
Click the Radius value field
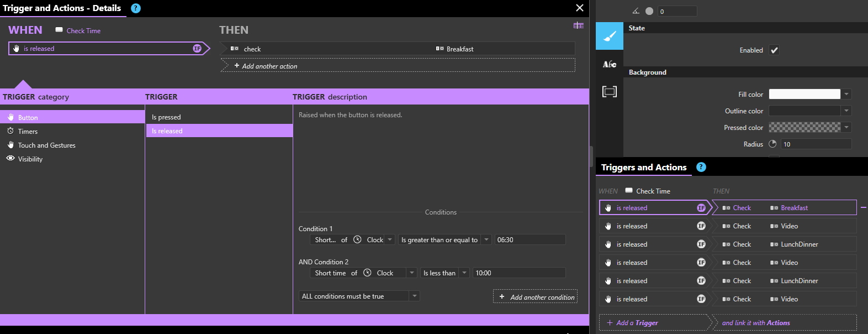pos(816,144)
